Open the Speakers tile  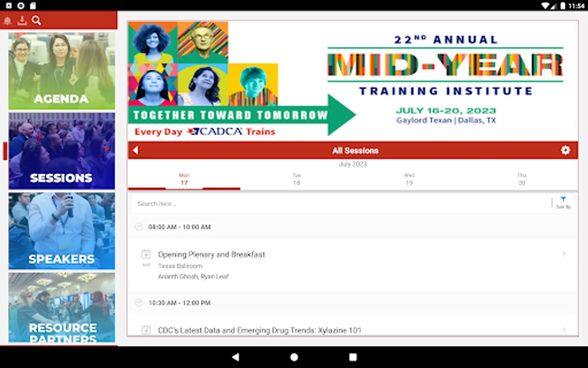click(62, 231)
